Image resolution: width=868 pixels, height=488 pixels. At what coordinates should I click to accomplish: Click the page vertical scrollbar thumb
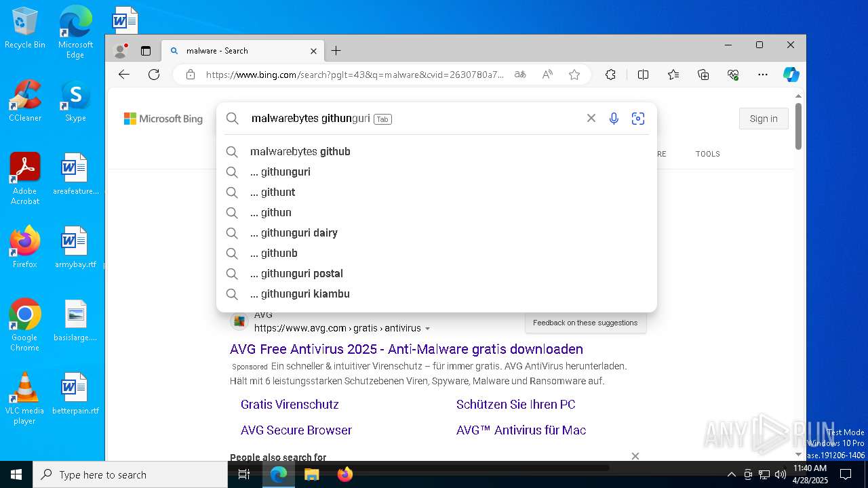798,126
